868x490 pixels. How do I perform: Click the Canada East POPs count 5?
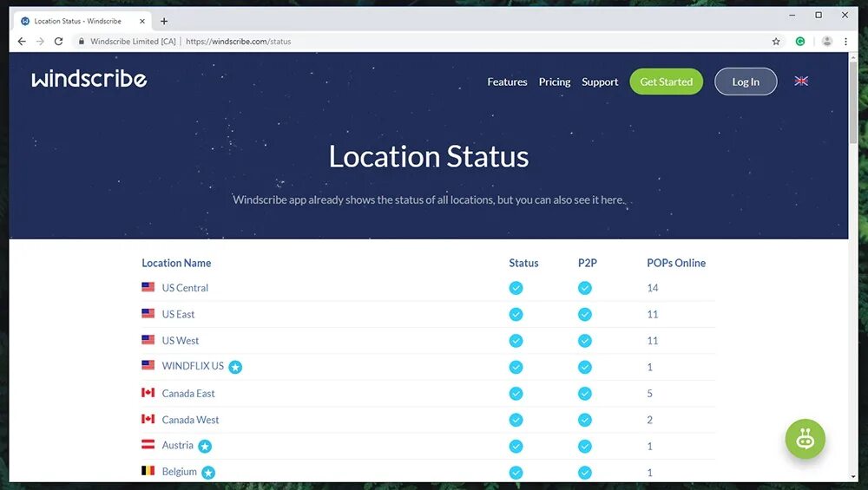coord(650,394)
